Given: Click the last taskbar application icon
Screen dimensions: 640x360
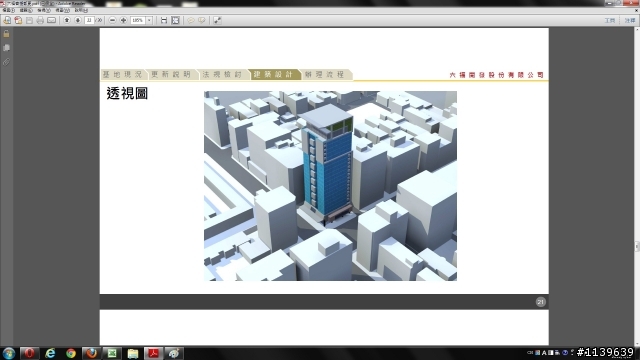Looking at the screenshot, I should point(174,353).
